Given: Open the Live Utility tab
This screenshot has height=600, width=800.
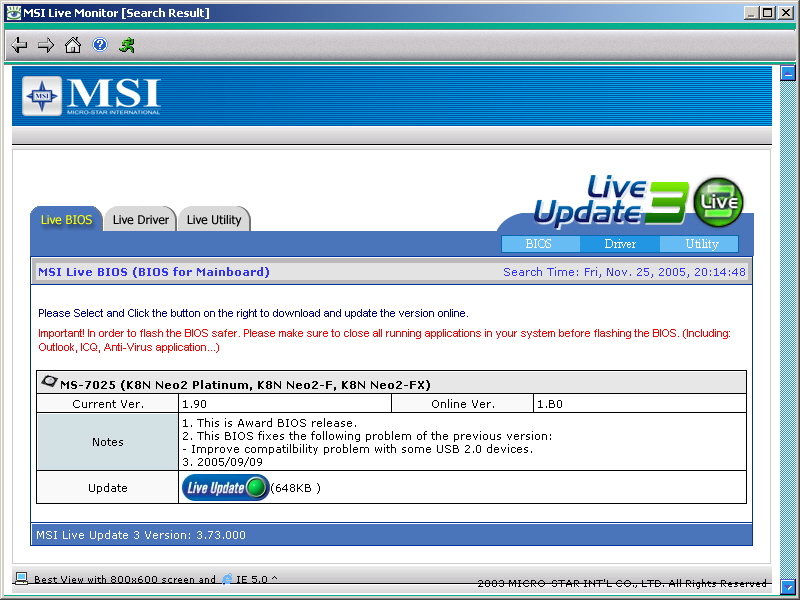Looking at the screenshot, I should 214,219.
